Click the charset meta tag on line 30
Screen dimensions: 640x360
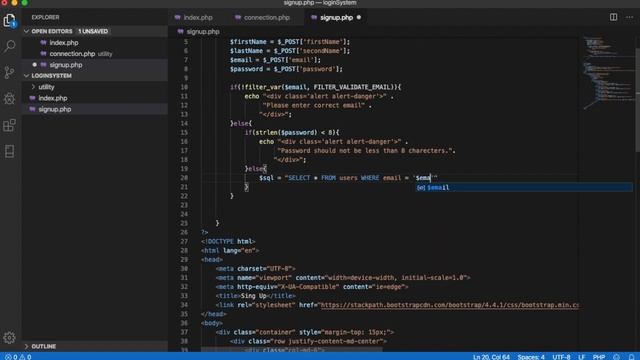pyautogui.click(x=256, y=269)
